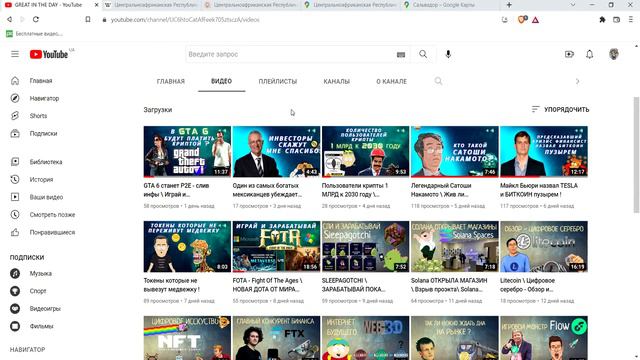Open the browser tab list chevron
The image size is (640, 360).
[573, 5]
